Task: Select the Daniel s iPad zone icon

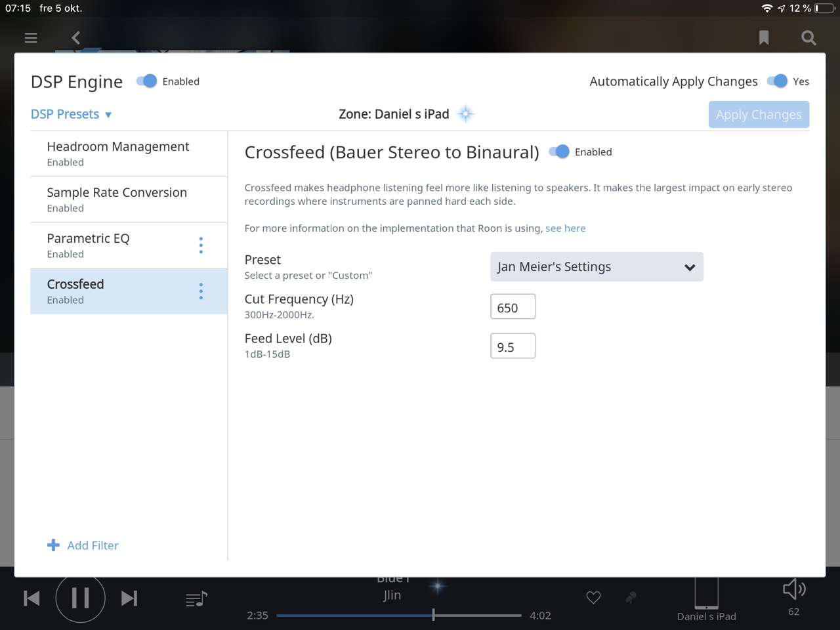Action: pyautogui.click(x=706, y=594)
